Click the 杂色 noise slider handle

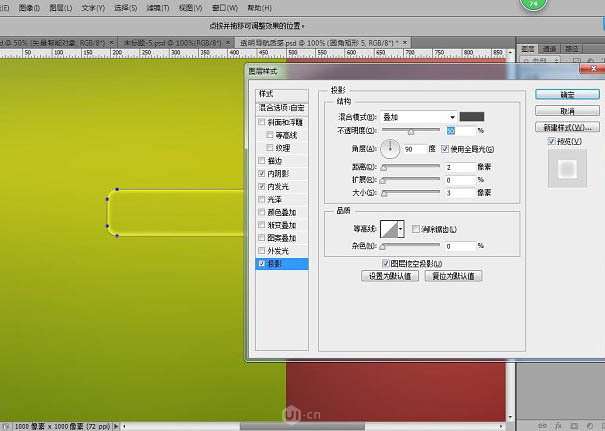(382, 247)
